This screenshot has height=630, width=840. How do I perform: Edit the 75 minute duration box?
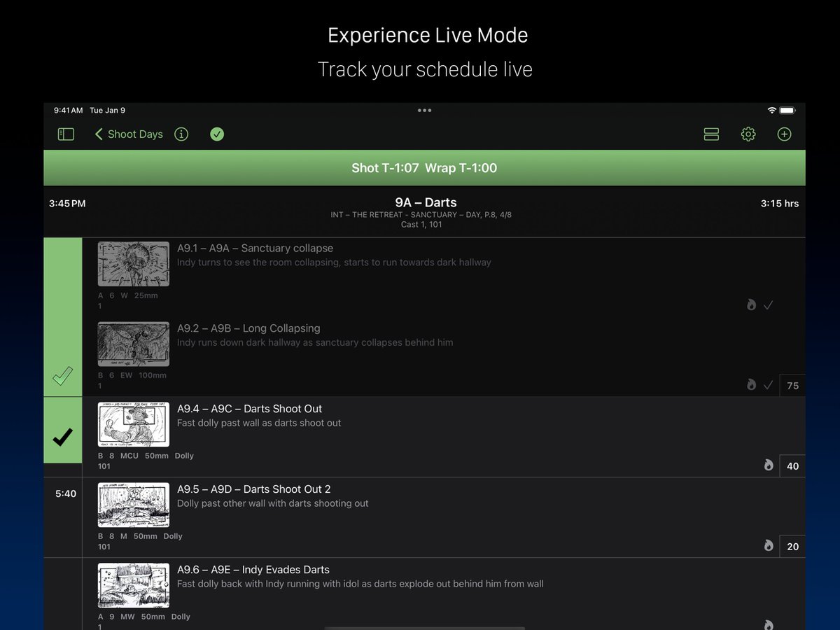point(792,386)
